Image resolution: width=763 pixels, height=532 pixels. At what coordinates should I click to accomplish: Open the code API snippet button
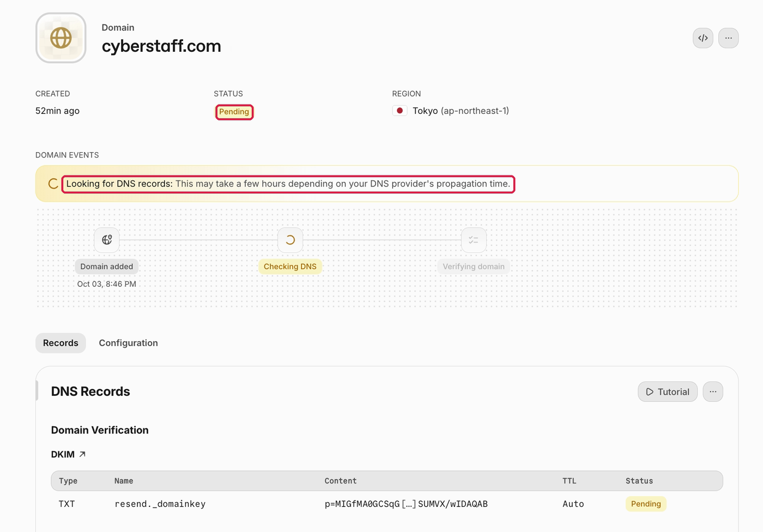(703, 38)
